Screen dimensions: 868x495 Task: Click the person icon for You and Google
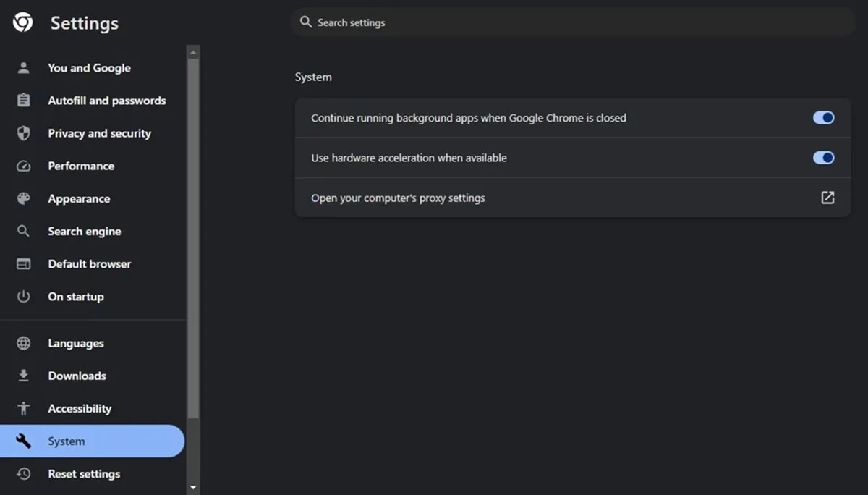coord(24,68)
